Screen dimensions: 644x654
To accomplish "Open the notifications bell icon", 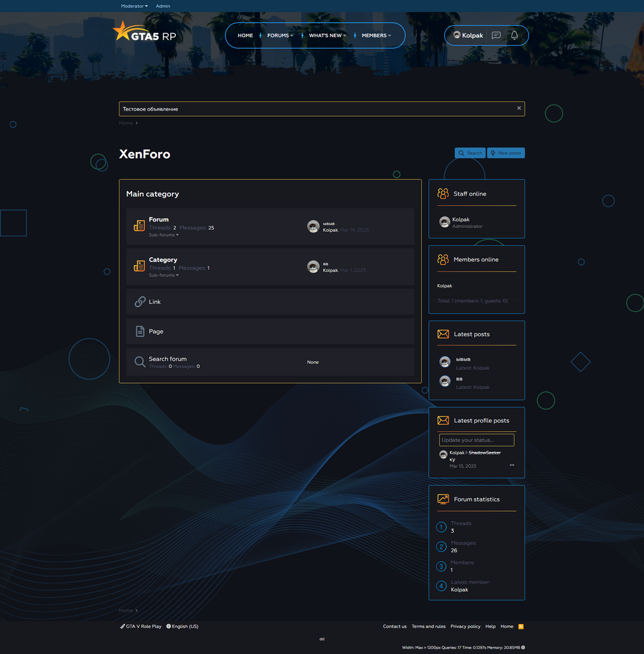I will (514, 36).
